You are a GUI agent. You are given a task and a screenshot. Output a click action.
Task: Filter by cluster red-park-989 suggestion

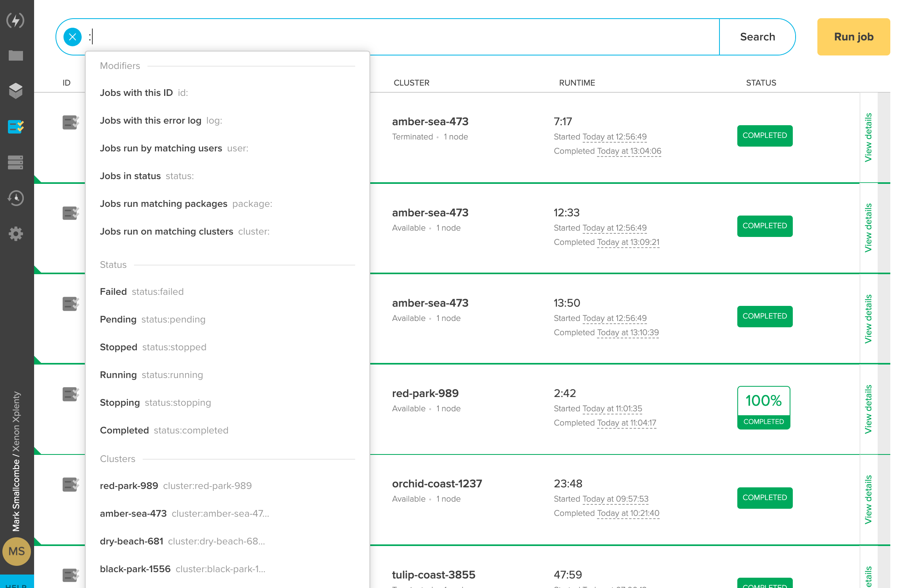228,486
